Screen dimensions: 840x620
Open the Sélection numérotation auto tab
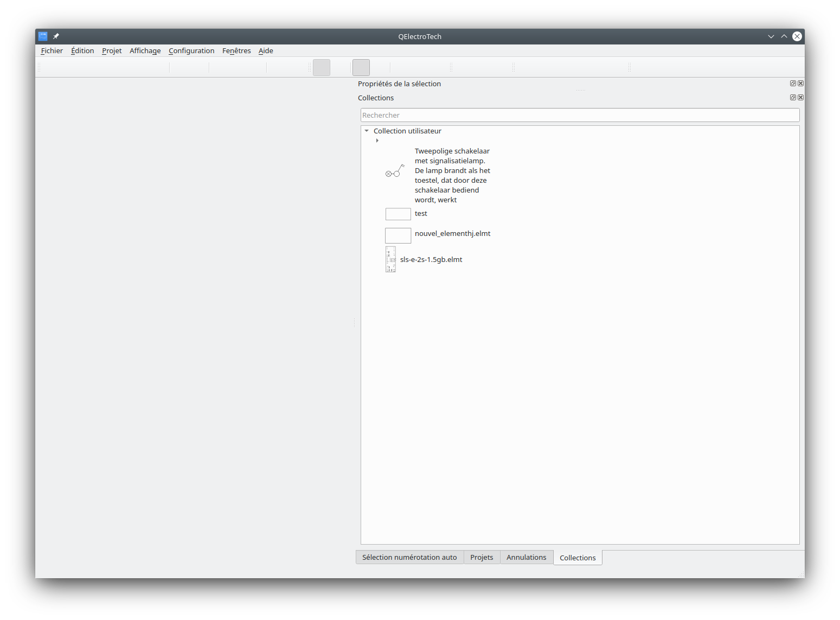pyautogui.click(x=409, y=557)
